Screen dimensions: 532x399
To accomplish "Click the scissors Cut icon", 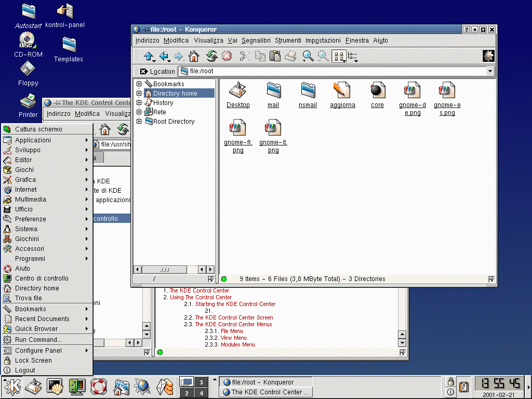I will [245, 56].
